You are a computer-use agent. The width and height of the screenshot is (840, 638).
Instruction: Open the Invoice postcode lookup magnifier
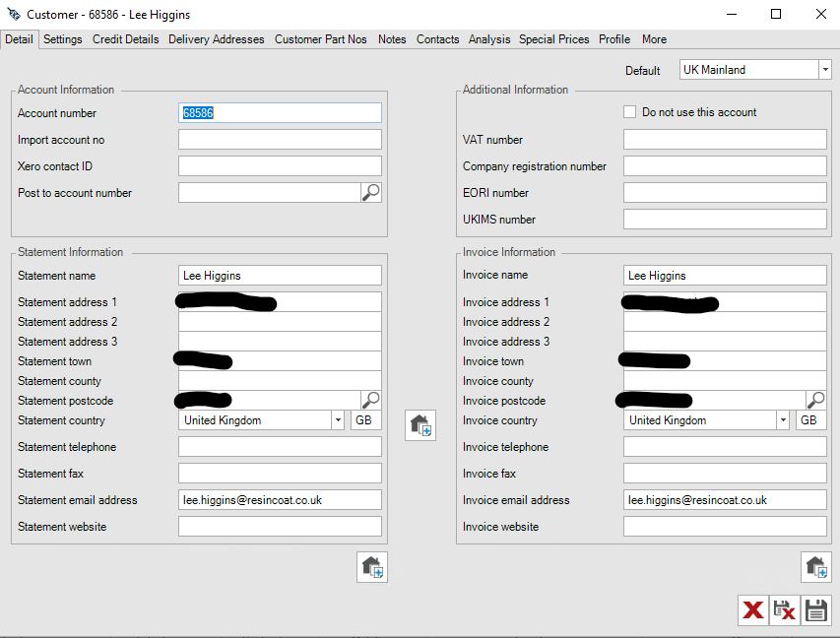click(815, 400)
